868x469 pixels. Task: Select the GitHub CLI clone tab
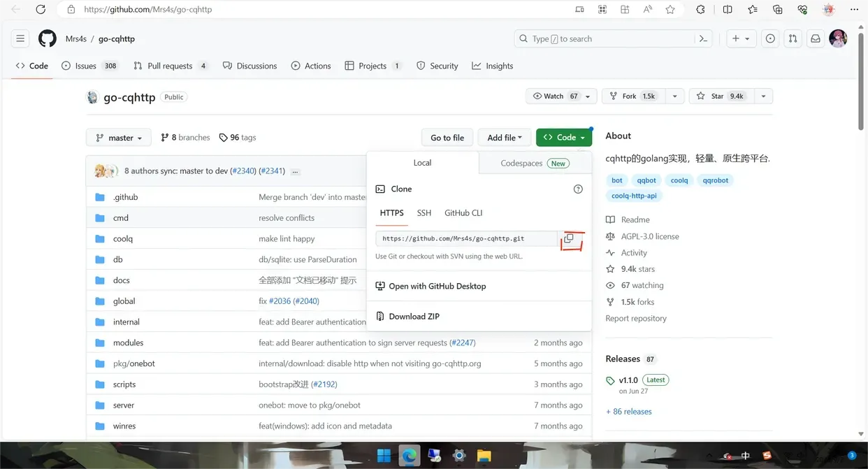(x=463, y=213)
